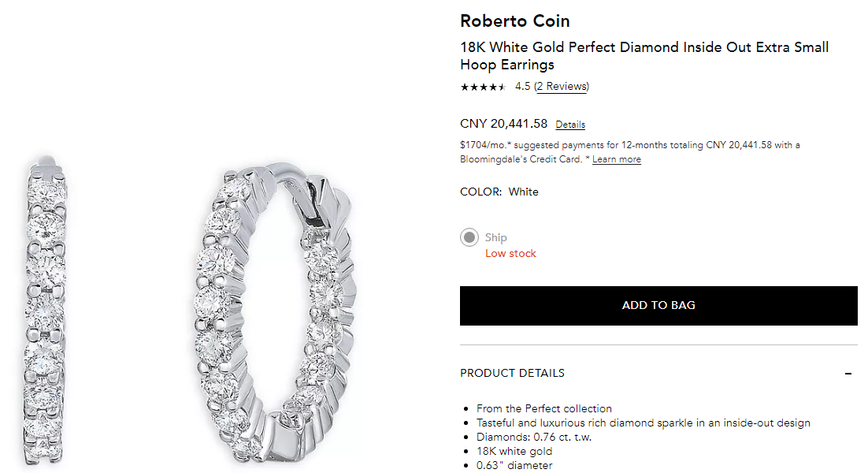Collapse Product Details with the minus icon
The image size is (868, 473).
pyautogui.click(x=848, y=374)
